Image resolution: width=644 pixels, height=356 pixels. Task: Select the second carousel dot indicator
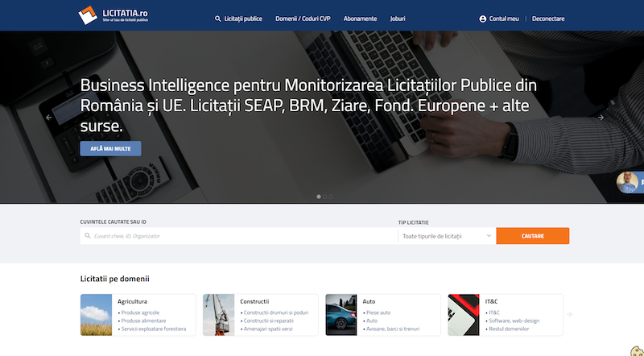(325, 197)
